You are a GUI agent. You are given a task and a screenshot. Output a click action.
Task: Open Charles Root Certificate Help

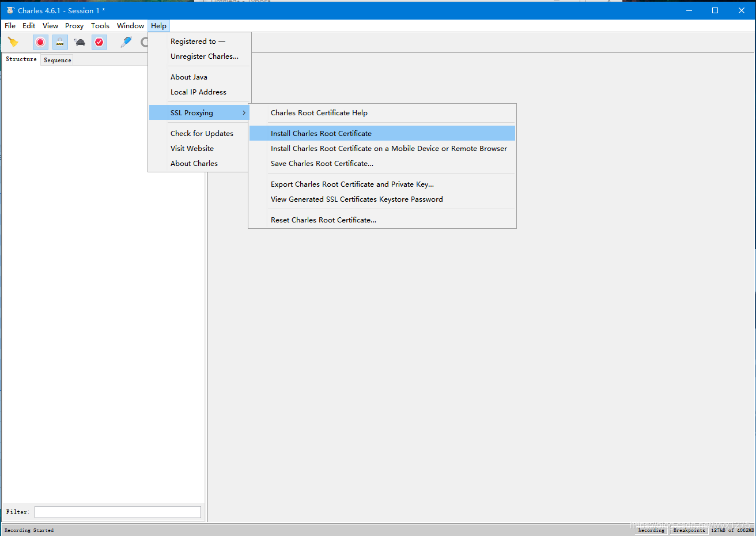tap(382, 113)
